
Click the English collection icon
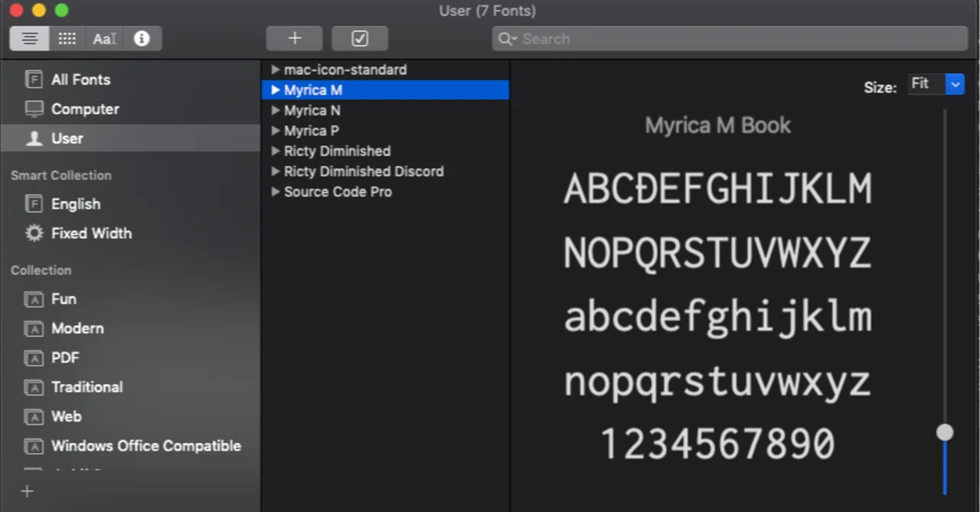tap(34, 204)
